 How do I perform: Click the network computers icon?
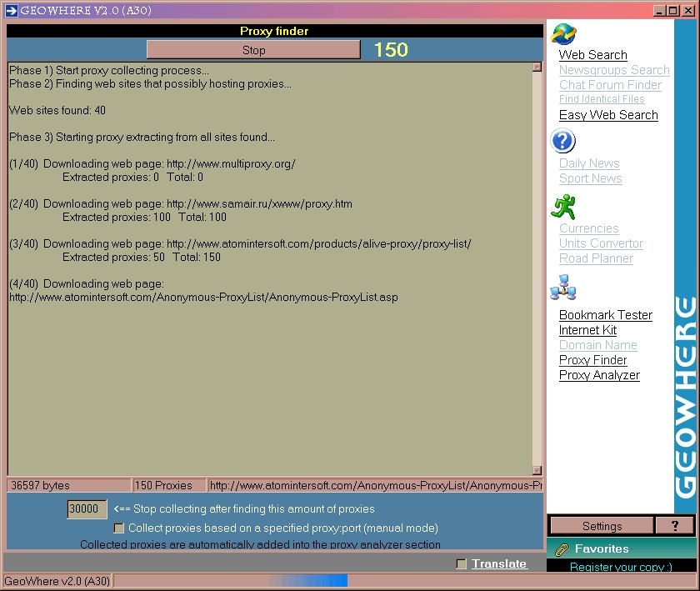[x=563, y=287]
